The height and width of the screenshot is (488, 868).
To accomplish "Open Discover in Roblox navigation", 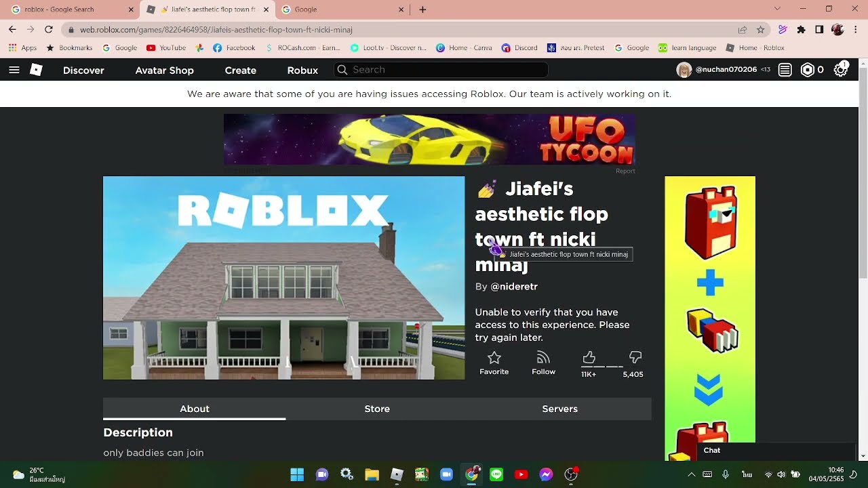I will [83, 70].
